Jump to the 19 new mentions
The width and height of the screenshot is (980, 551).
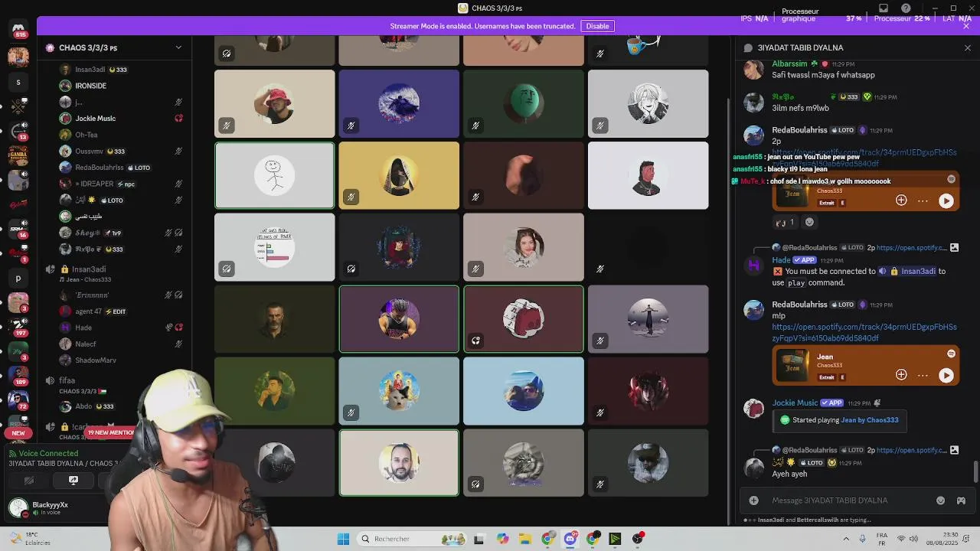pyautogui.click(x=110, y=432)
